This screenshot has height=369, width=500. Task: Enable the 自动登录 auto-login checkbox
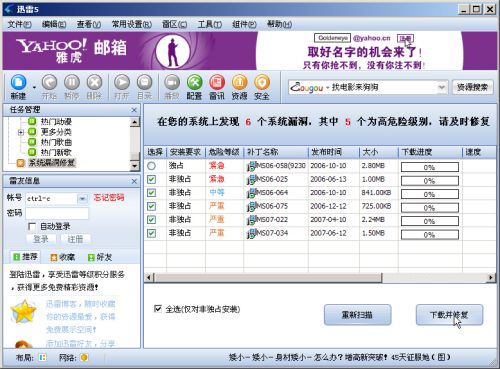point(32,227)
